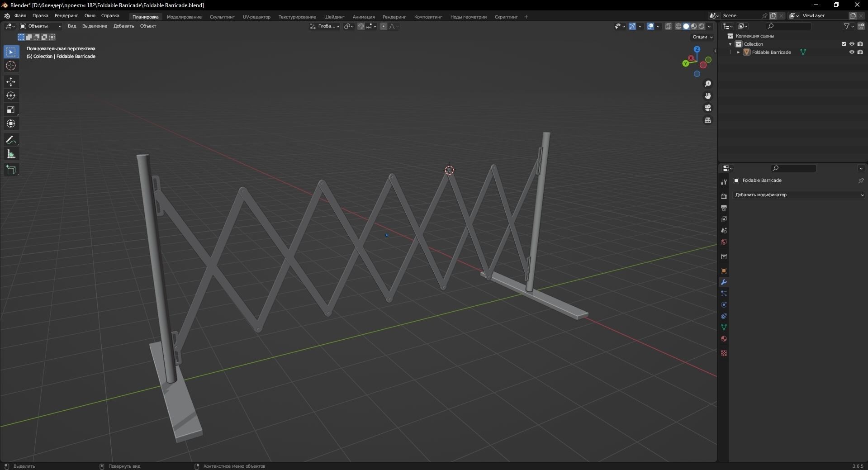Open the Scene properties tab
This screenshot has height=470, width=868.
click(724, 231)
